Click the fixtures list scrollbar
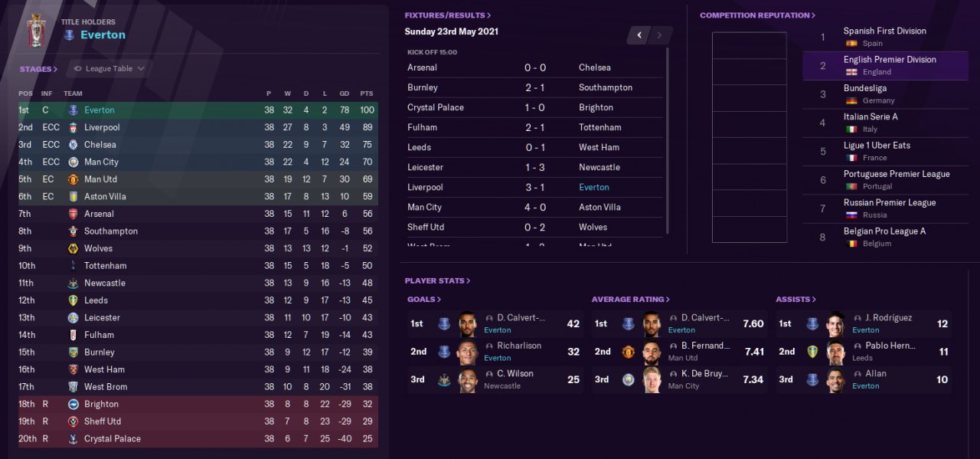The height and width of the screenshot is (459, 980). point(668,138)
